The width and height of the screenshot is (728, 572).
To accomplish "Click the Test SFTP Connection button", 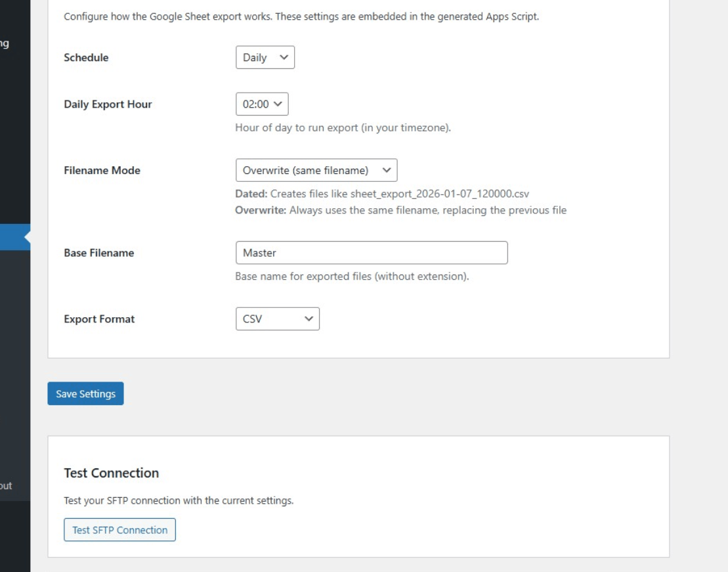I will (x=119, y=529).
